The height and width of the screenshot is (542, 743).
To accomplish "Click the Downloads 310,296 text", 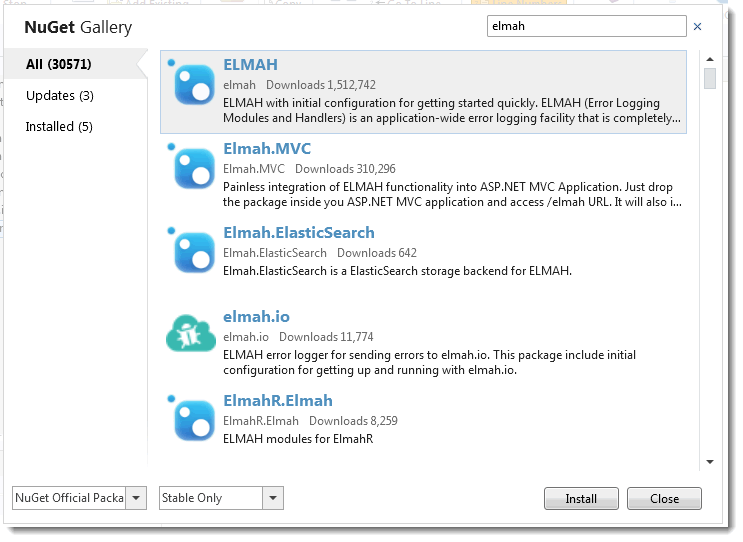I will tap(345, 169).
